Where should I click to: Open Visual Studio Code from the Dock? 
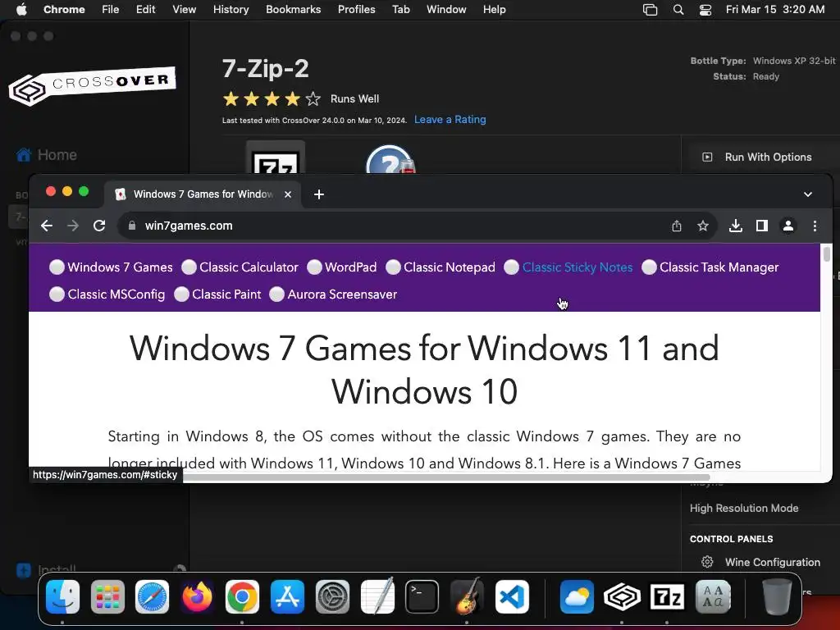(512, 597)
